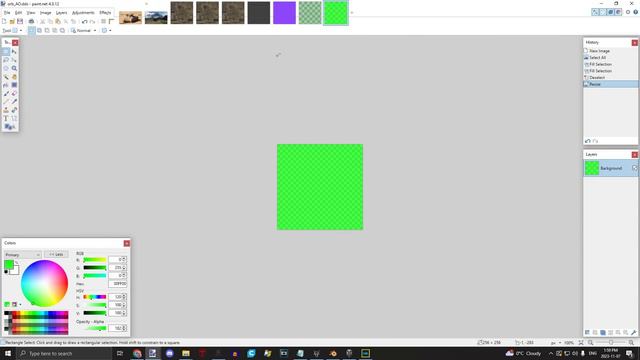Open the Edit menu
The image size is (640, 360).
click(x=18, y=13)
